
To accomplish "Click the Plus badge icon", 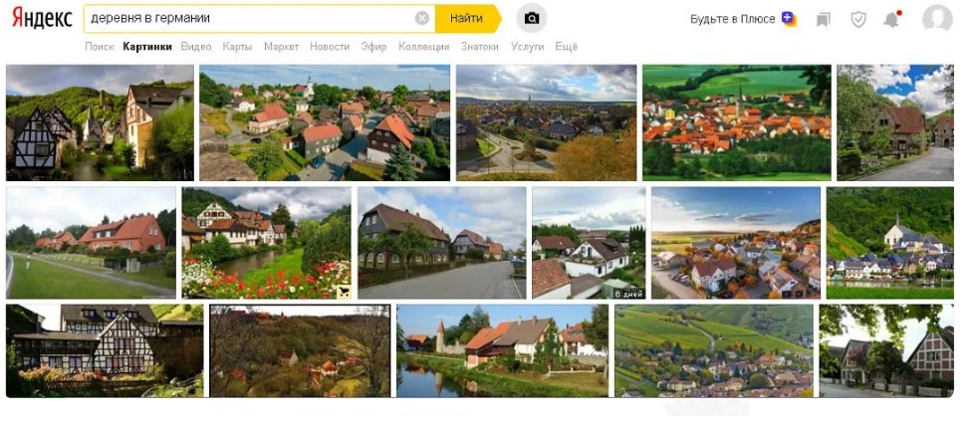I will tap(789, 18).
